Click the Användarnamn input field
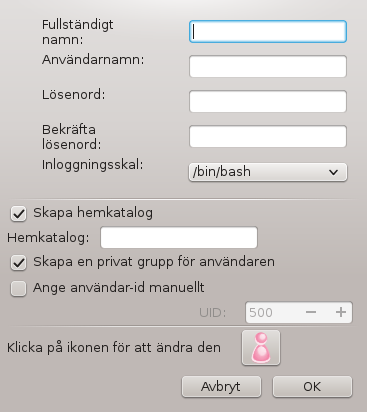Screen dimensions: 367x412 click(x=268, y=67)
